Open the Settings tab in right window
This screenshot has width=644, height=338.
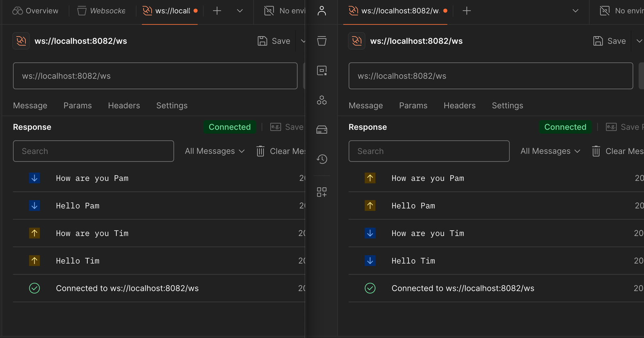pyautogui.click(x=508, y=106)
